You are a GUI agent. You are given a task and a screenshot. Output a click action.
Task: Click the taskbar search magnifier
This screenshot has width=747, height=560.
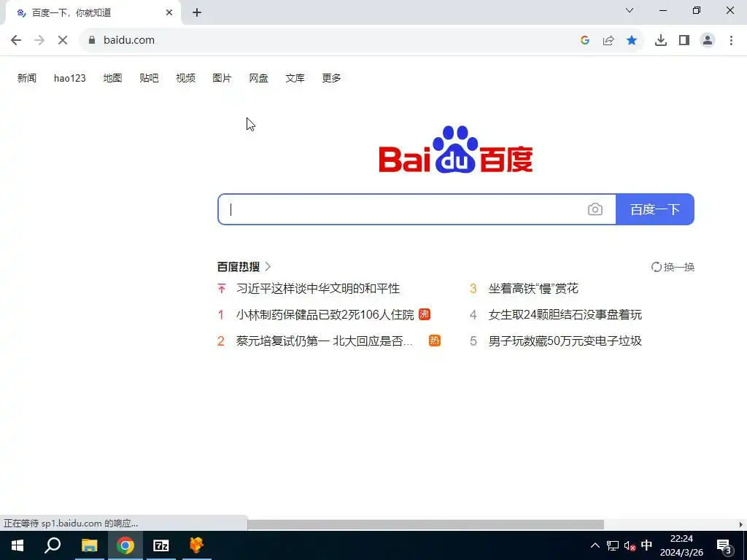click(53, 545)
